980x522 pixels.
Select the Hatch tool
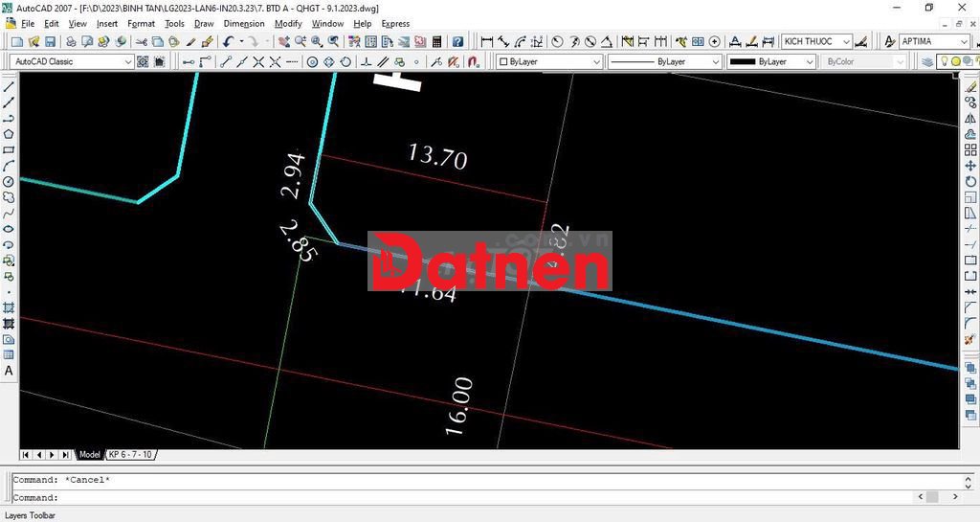click(x=9, y=307)
